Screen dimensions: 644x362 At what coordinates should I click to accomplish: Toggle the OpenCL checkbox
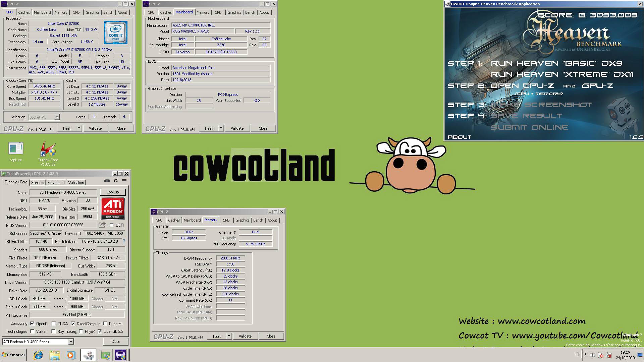point(32,324)
